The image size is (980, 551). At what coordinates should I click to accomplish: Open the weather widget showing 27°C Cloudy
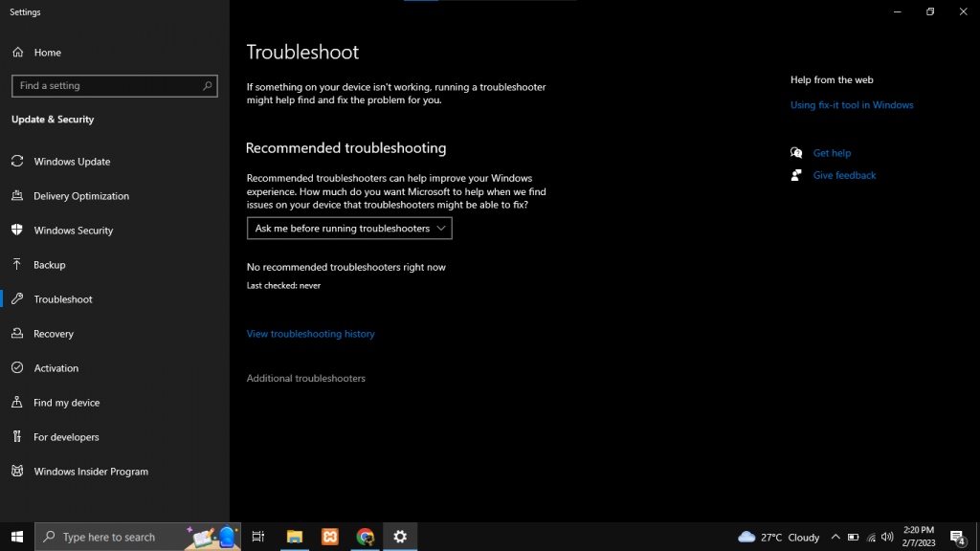[779, 537]
